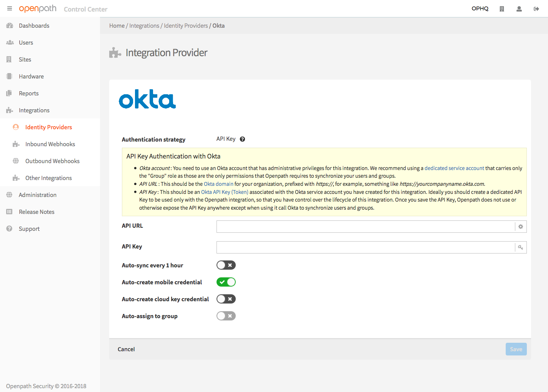Click the Okta breadcrumb text
The width and height of the screenshot is (548, 392).
pyautogui.click(x=218, y=26)
